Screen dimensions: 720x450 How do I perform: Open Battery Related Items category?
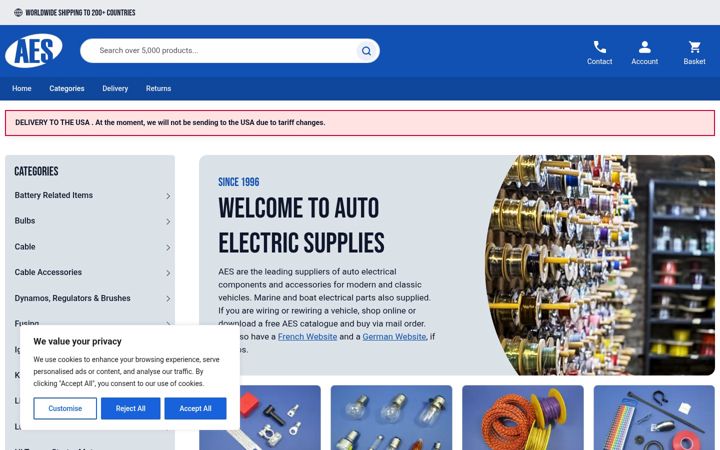click(x=53, y=195)
